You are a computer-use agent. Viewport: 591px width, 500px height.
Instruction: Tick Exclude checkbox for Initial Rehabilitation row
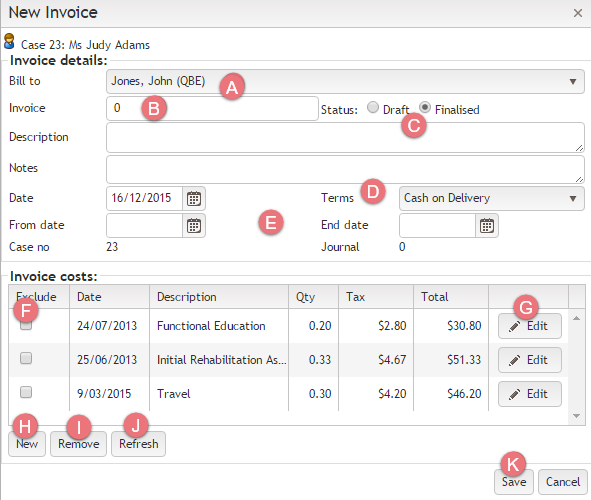pyautogui.click(x=26, y=358)
